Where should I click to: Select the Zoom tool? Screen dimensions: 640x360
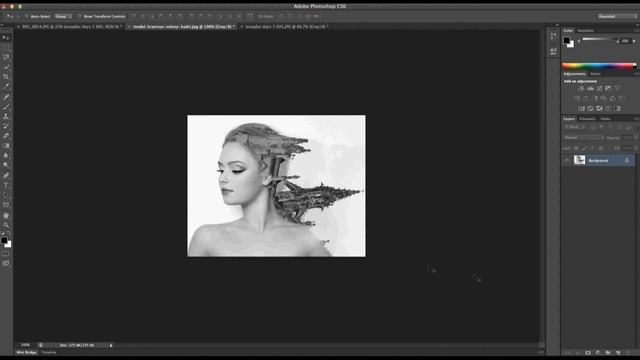click(6, 225)
